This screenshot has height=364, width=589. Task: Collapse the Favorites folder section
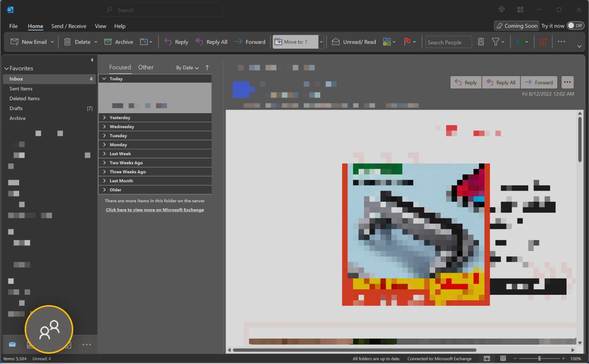(x=6, y=68)
